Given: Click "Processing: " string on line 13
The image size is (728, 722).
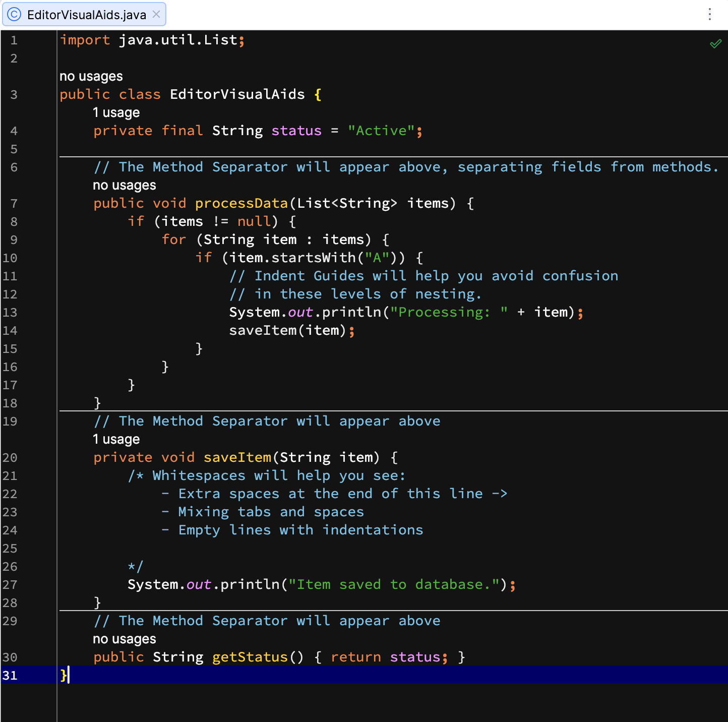Looking at the screenshot, I should [x=449, y=312].
